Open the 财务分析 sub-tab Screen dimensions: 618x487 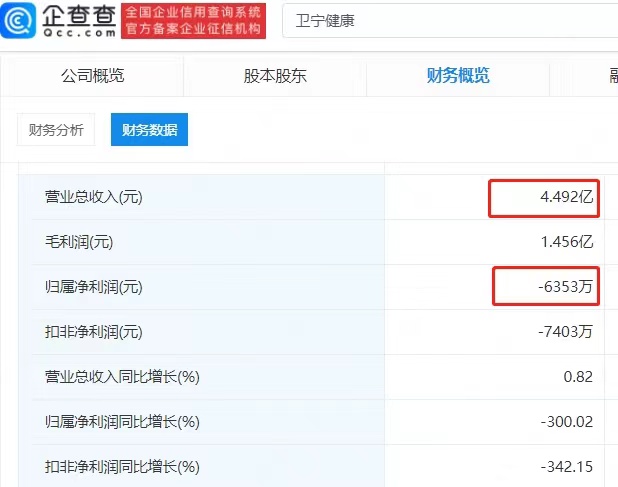tap(56, 130)
